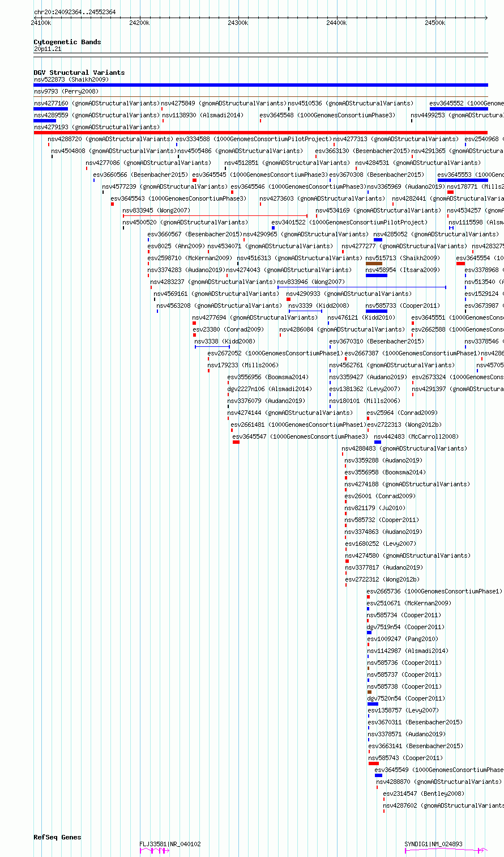The width and height of the screenshot is (504, 857).
Task: Select the esv3338 (Kidd2008) label
Action: (225, 341)
